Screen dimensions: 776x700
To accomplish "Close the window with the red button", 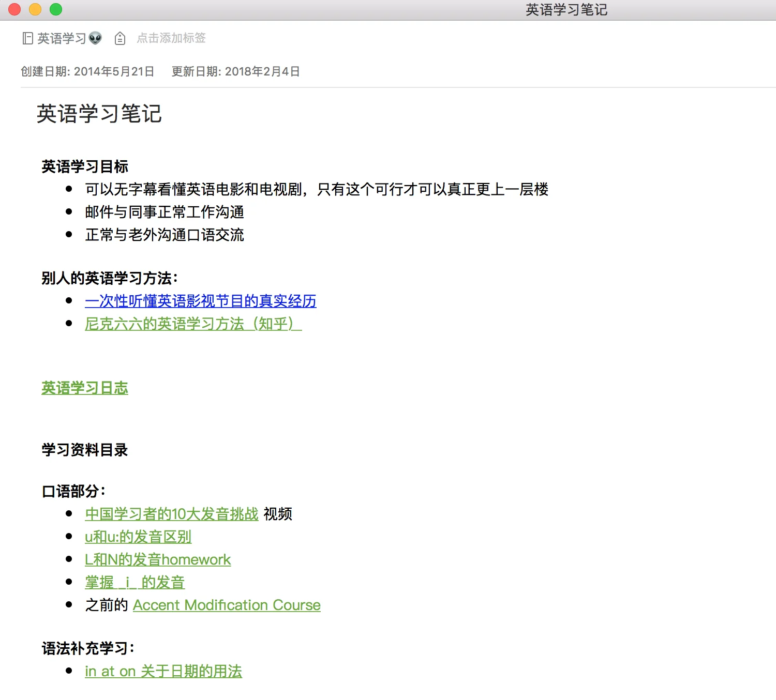I will [14, 9].
